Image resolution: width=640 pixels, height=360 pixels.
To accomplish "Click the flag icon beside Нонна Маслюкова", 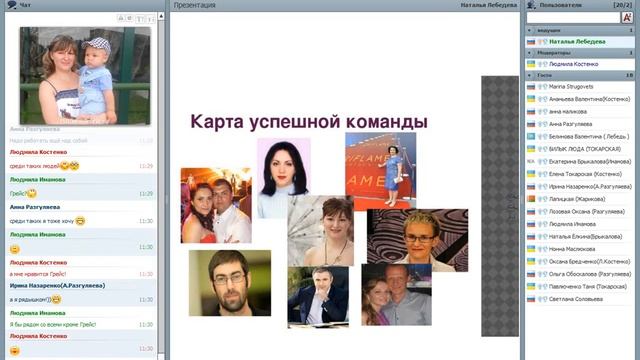I will pyautogui.click(x=531, y=249).
